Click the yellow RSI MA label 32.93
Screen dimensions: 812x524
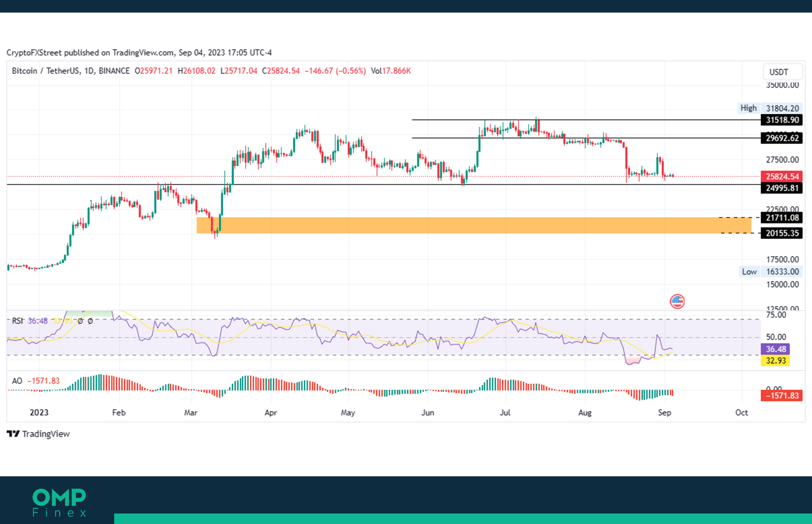click(775, 361)
